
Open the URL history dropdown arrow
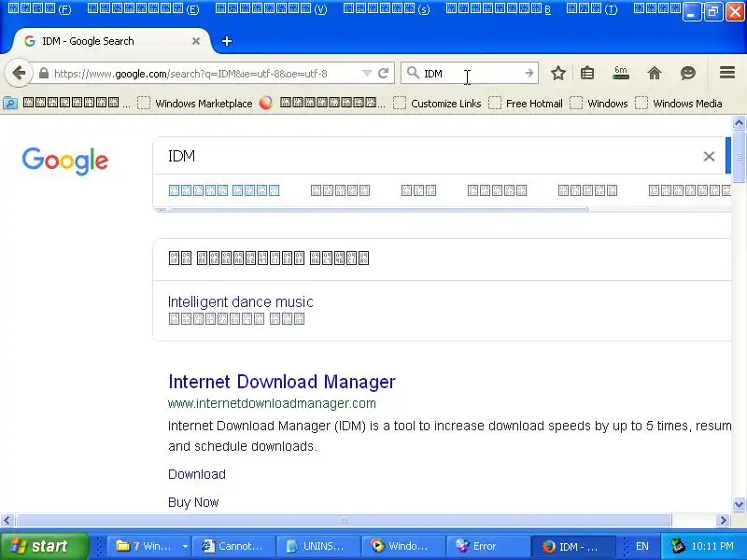[x=367, y=74]
